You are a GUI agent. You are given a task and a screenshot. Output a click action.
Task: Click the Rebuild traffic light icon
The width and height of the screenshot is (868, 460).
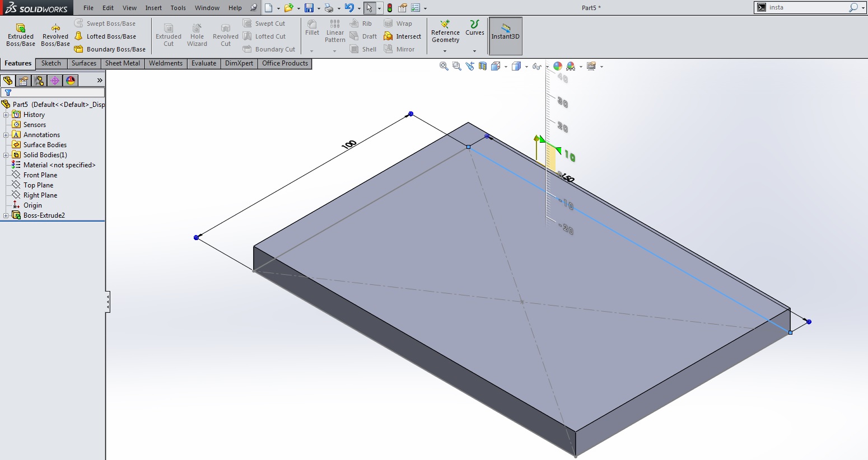pos(390,8)
